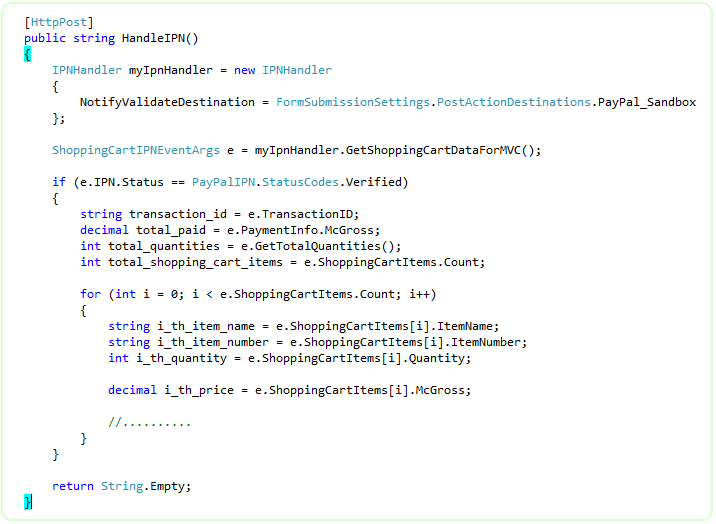716x524 pixels.
Task: Click PostActionDestinations in the assignment
Action: coord(514,102)
